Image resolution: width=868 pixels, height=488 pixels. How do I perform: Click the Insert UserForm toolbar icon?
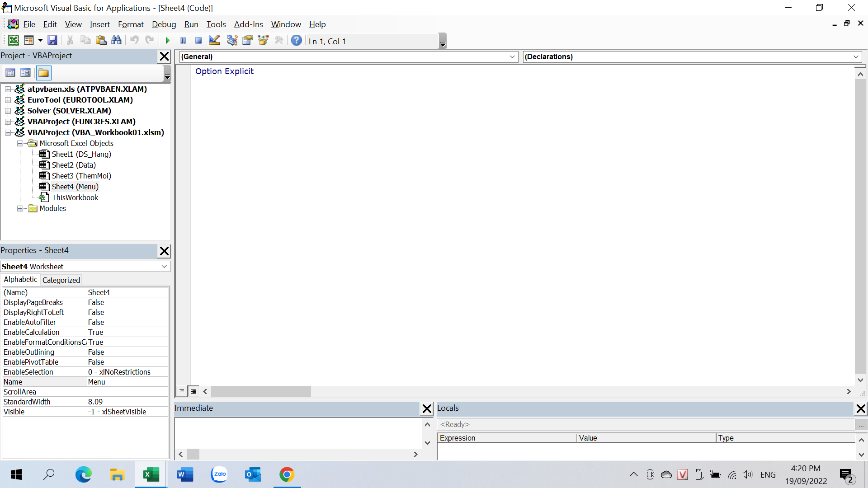tap(28, 41)
